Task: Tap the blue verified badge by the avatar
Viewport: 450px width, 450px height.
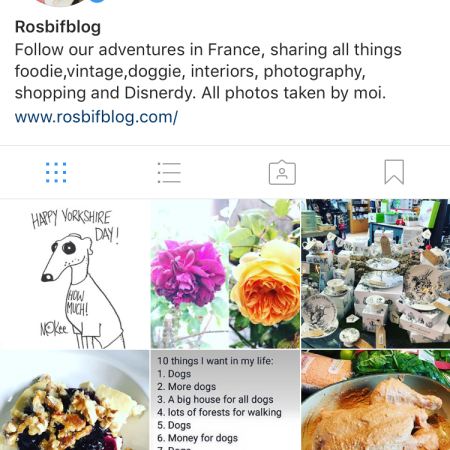Action: pyautogui.click(x=97, y=1)
